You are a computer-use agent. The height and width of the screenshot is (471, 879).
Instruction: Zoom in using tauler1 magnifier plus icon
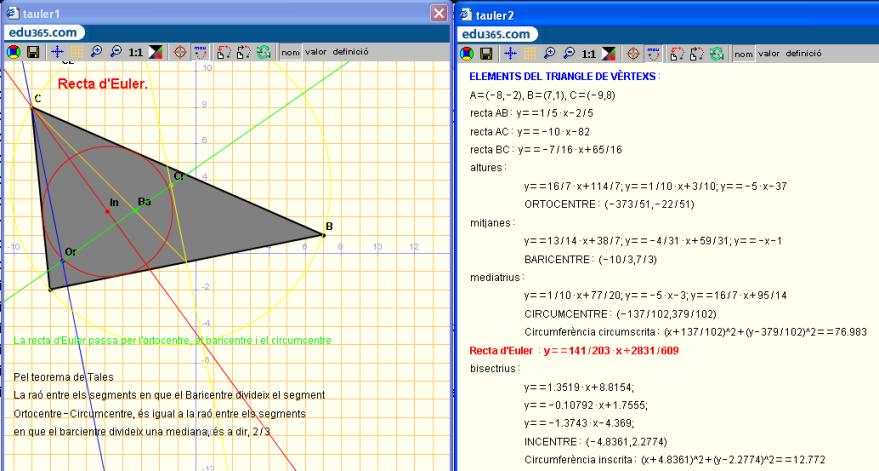click(x=97, y=52)
